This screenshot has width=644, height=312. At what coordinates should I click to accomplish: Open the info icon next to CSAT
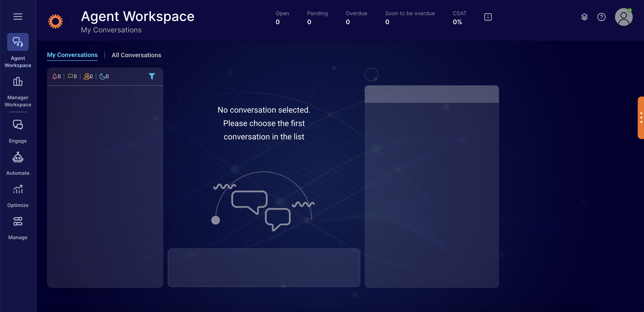488,17
